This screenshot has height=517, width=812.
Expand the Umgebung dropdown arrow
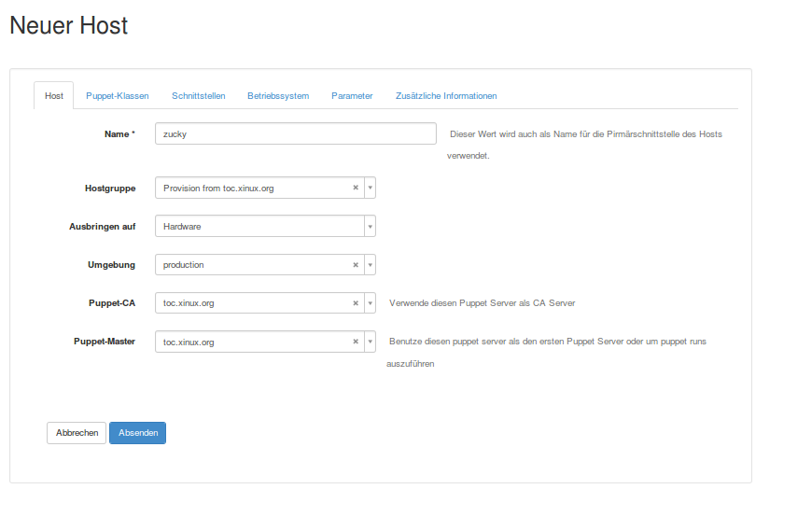pos(370,265)
